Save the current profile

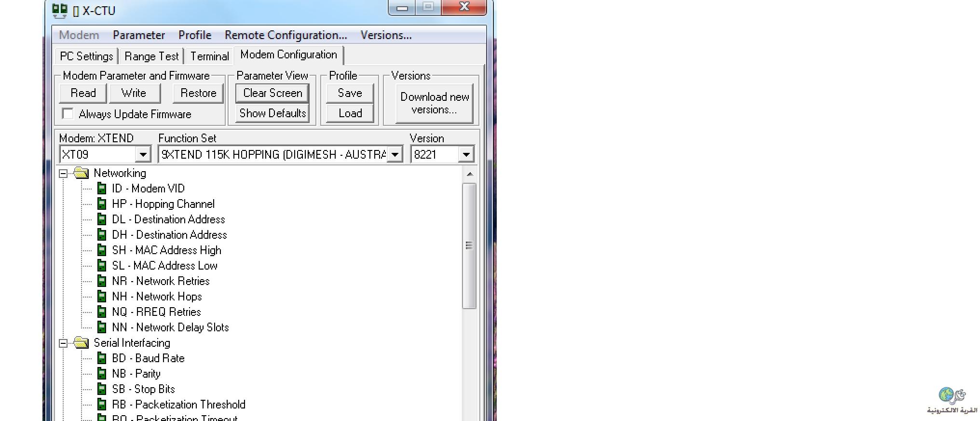pos(350,93)
